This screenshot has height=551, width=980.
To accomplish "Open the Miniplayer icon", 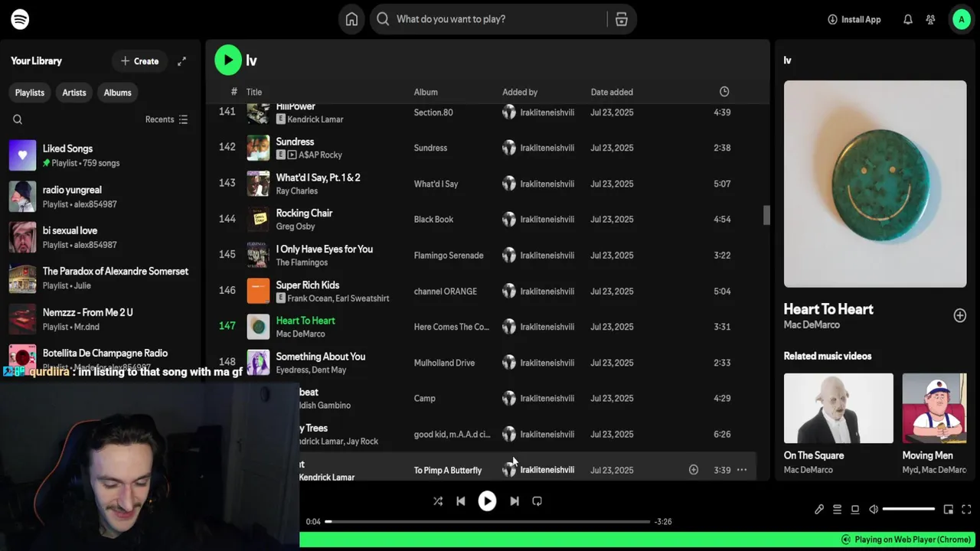I will click(x=948, y=509).
